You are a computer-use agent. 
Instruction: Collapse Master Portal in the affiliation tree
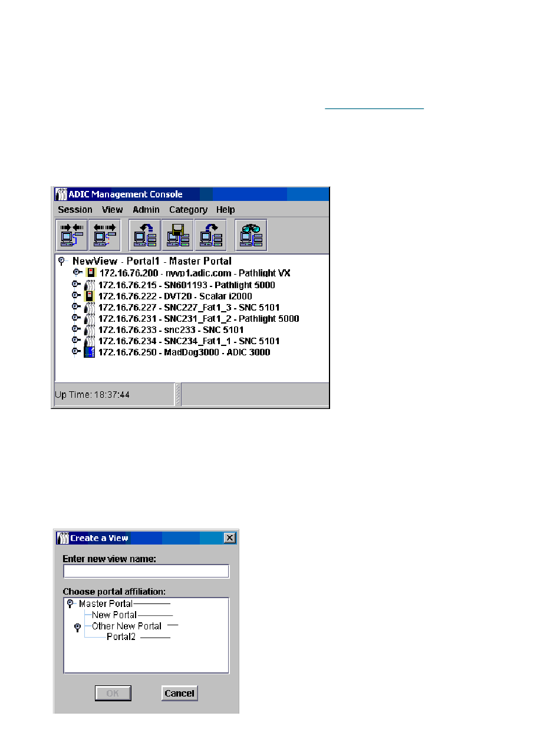click(71, 604)
